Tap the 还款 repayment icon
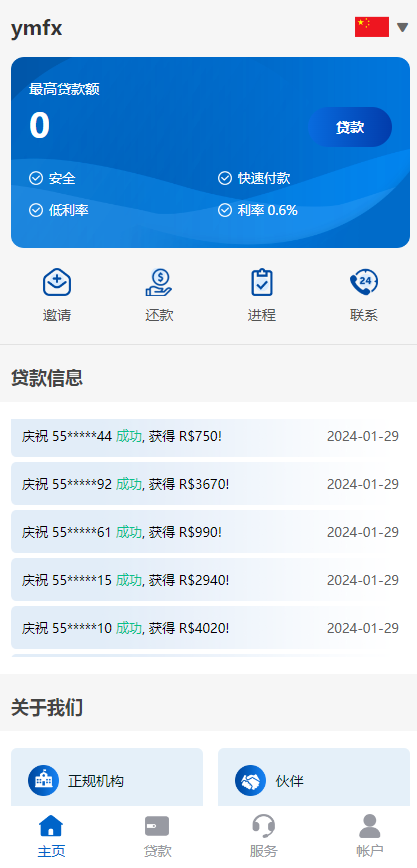This screenshot has height=868, width=417. pyautogui.click(x=159, y=282)
